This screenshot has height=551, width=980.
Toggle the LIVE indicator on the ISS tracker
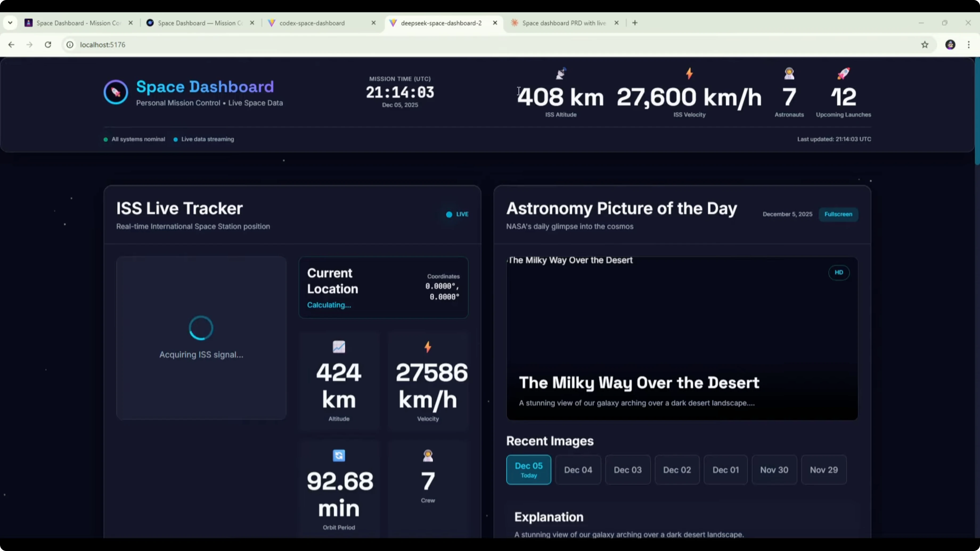(x=457, y=214)
